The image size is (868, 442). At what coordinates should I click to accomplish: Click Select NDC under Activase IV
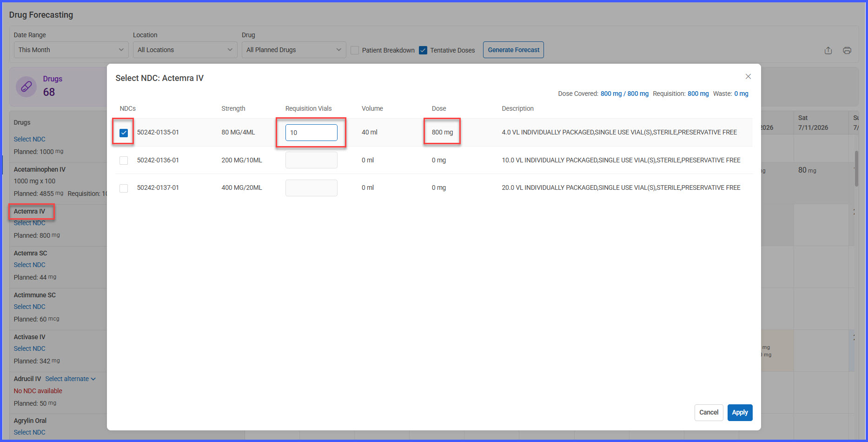coord(30,348)
